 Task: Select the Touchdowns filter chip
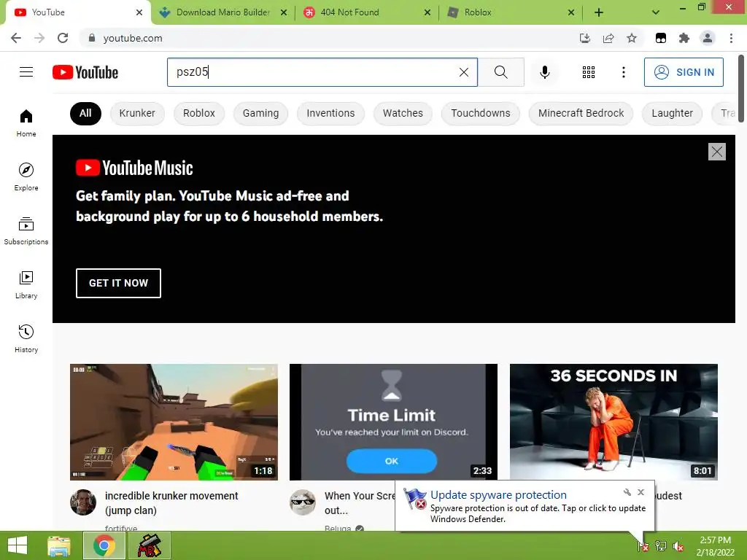tap(480, 113)
